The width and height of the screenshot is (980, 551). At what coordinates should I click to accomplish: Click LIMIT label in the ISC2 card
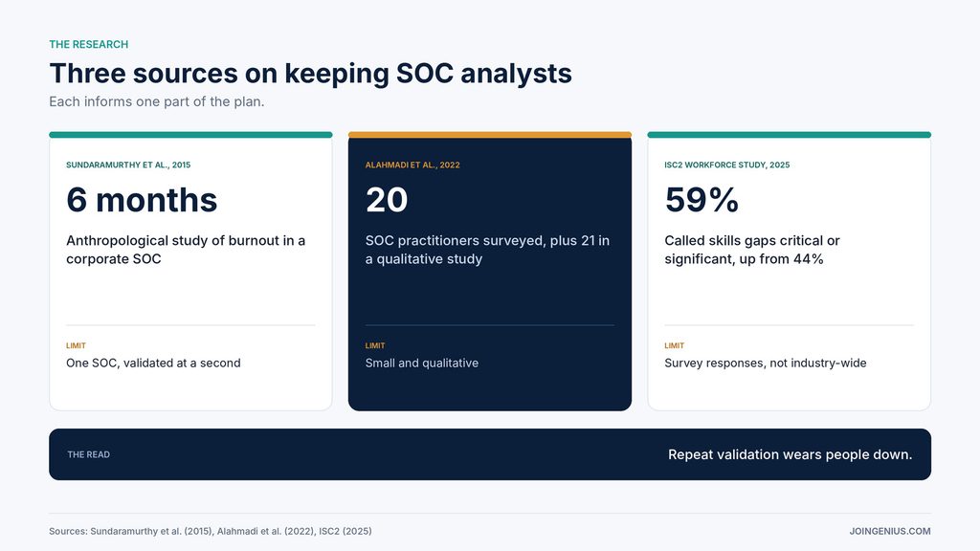pyautogui.click(x=675, y=345)
